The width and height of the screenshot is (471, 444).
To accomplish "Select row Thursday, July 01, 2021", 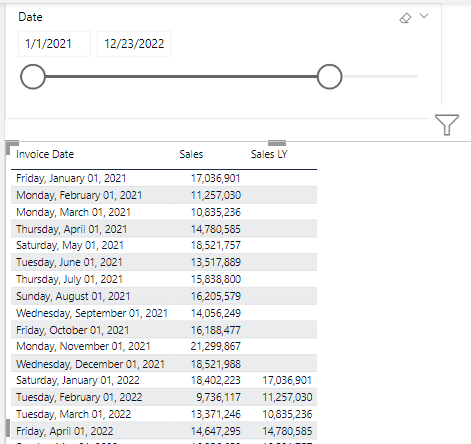I will point(164,279).
